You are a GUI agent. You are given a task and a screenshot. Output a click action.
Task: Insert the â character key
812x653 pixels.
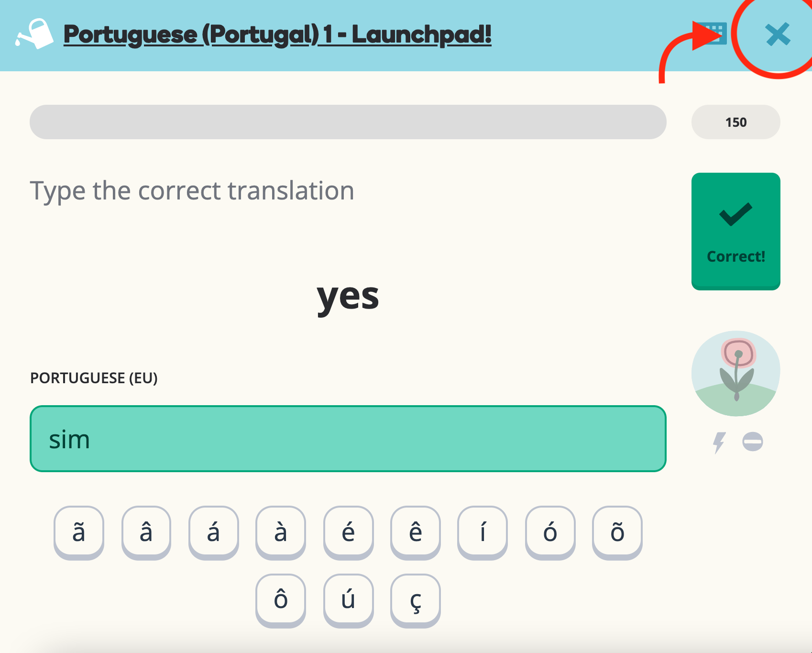click(146, 532)
